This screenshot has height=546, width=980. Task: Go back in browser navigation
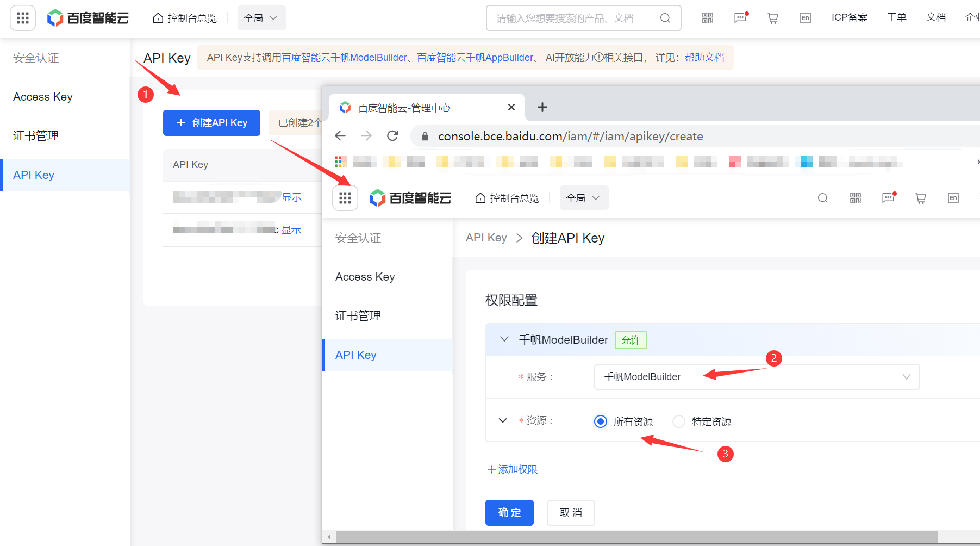pos(340,135)
